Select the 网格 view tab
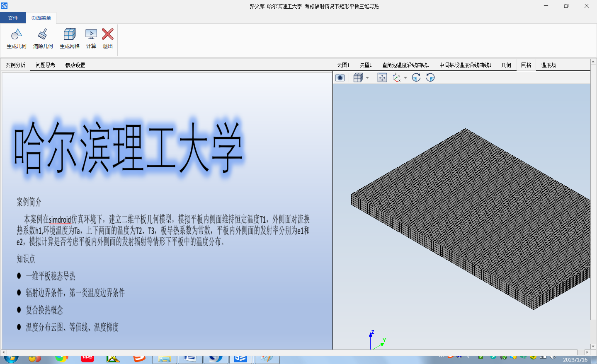Viewport: 597px width, 364px height. pyautogui.click(x=526, y=65)
